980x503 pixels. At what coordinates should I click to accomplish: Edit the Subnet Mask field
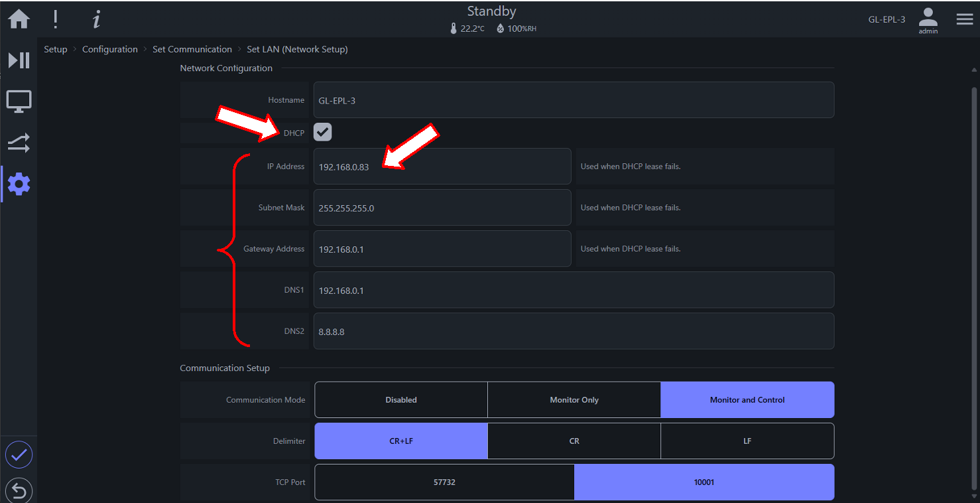pyautogui.click(x=442, y=208)
